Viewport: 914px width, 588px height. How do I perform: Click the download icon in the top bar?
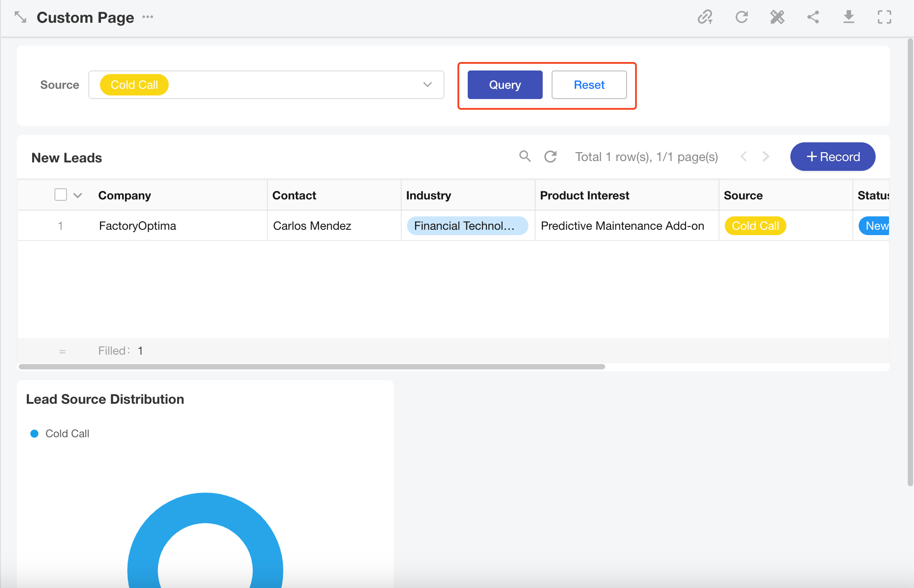click(x=849, y=17)
